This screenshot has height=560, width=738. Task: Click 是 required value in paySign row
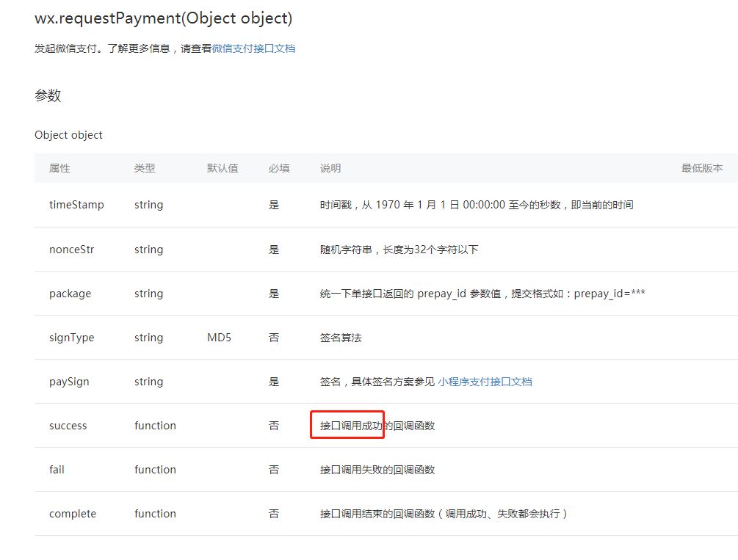point(274,382)
